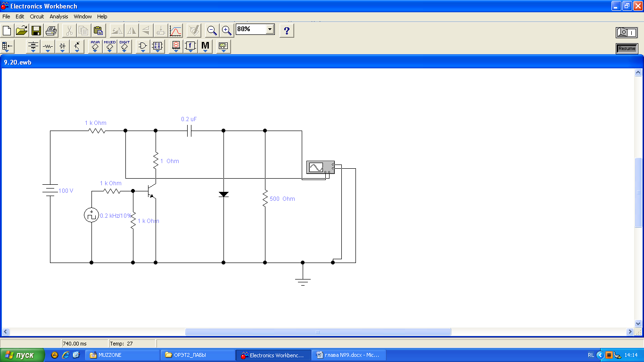Viewport: 644px width, 362px height.
Task: Open the Logic Gates parts bin
Action: coord(143,47)
